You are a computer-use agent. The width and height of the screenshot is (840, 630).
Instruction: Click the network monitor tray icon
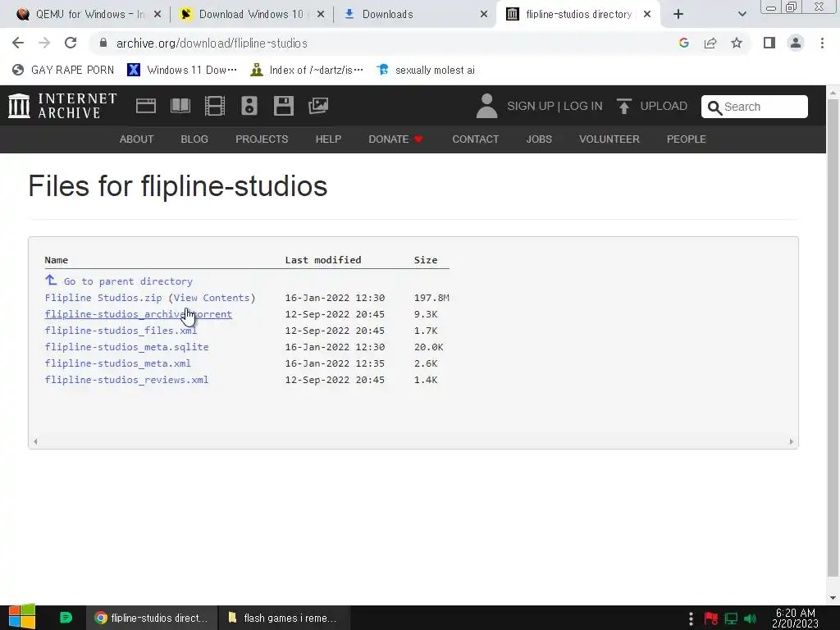pos(731,619)
